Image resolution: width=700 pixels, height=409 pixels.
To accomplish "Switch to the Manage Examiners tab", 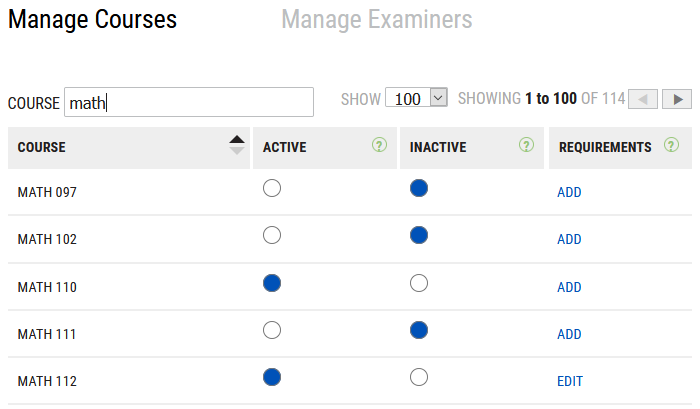I will (x=377, y=20).
